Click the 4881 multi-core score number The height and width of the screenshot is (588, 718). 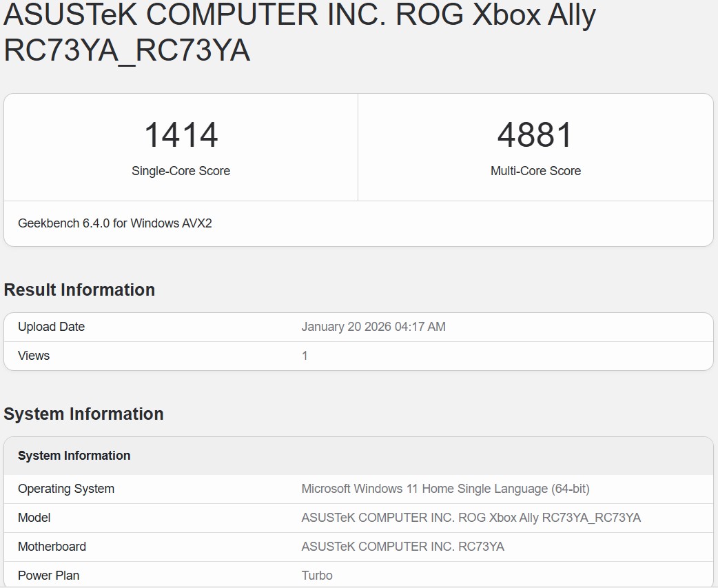(535, 135)
